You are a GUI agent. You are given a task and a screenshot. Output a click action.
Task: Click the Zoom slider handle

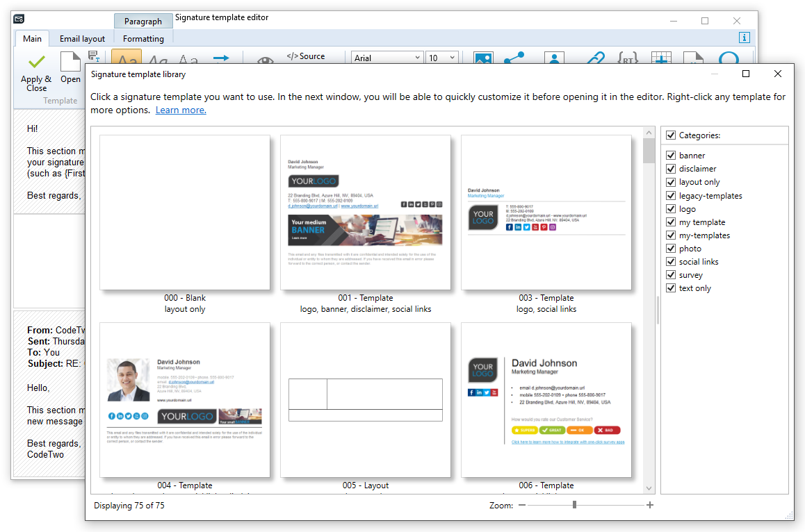[574, 505]
